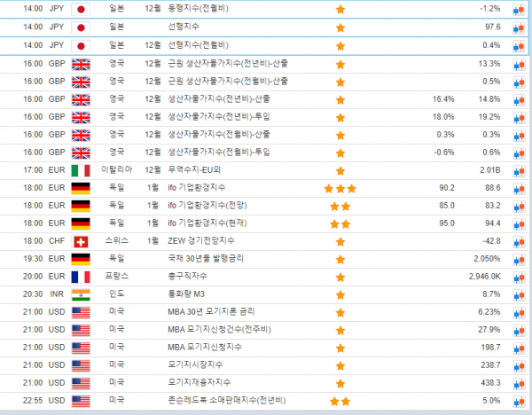532x415 pixels.
Task: Click two-star rating of 존슨레드북 소매판매지수
Action: (340, 401)
